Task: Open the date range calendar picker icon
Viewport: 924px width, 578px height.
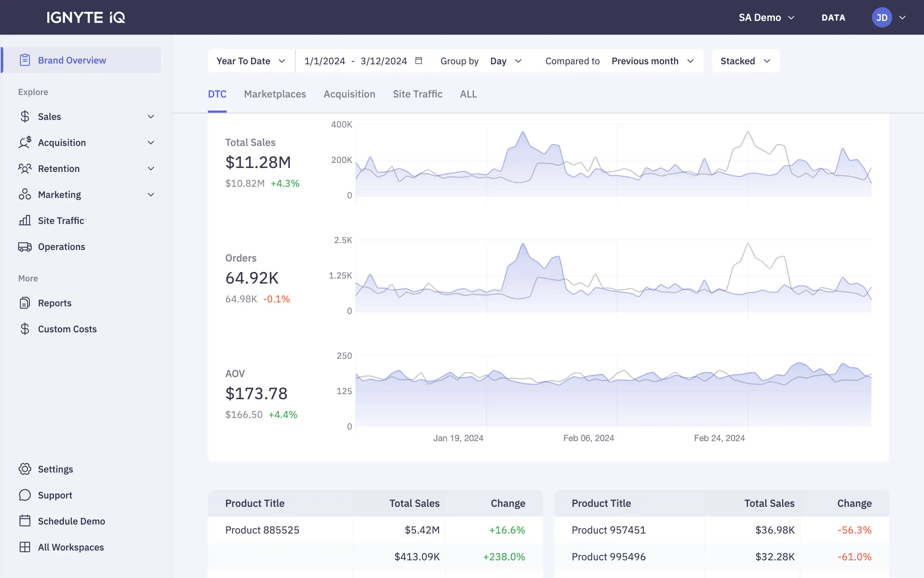Action: tap(419, 61)
